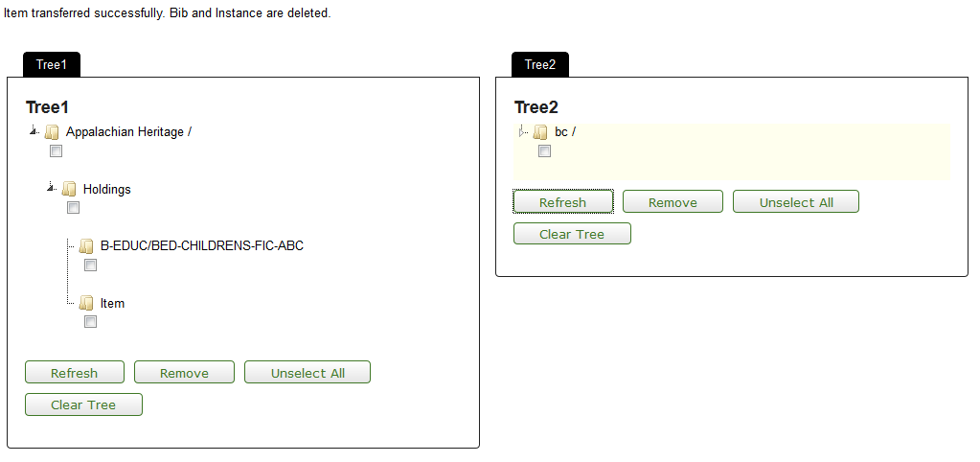Collapse the Appalachian Heritage node
Screen dimensions: 980x462
34,130
